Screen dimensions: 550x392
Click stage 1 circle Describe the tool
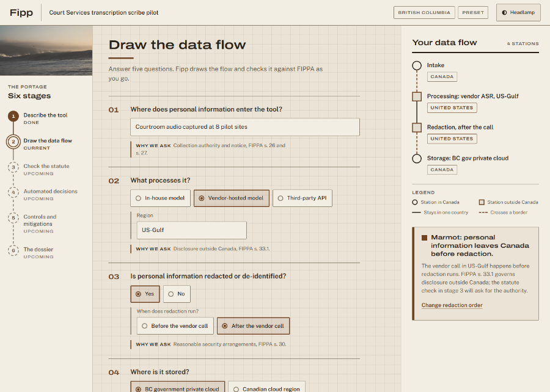pyautogui.click(x=13, y=116)
